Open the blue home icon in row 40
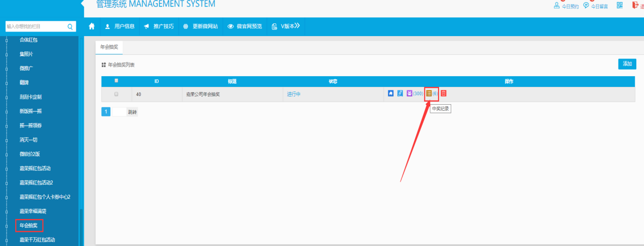644x246 pixels. click(x=391, y=94)
